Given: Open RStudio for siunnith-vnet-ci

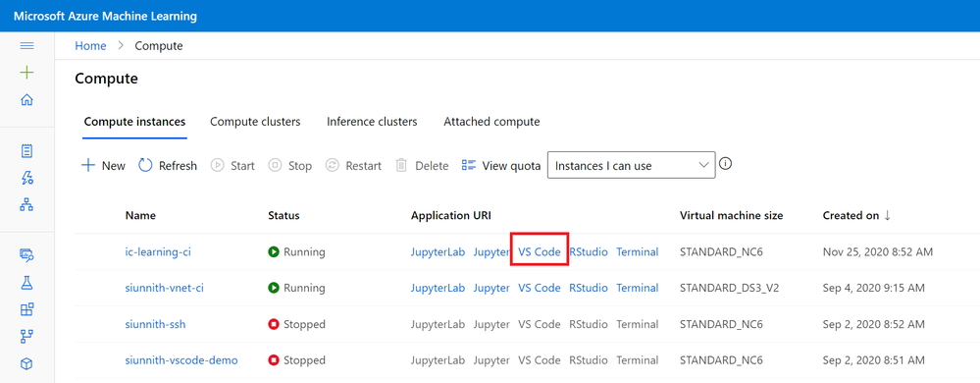Looking at the screenshot, I should tap(589, 288).
